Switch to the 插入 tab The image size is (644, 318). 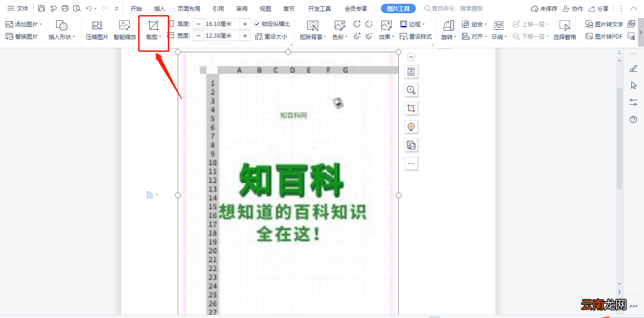point(160,8)
